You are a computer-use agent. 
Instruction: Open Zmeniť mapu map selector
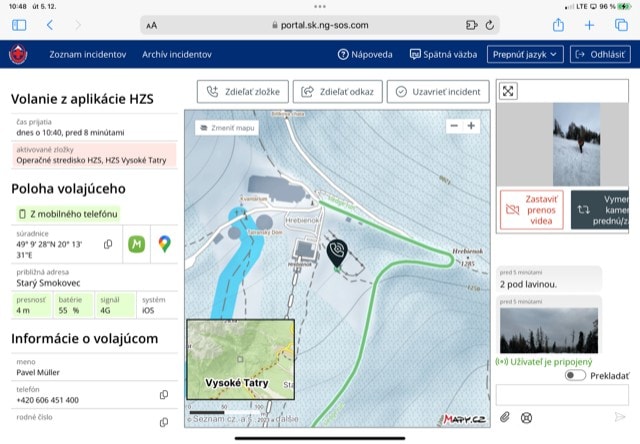226,128
